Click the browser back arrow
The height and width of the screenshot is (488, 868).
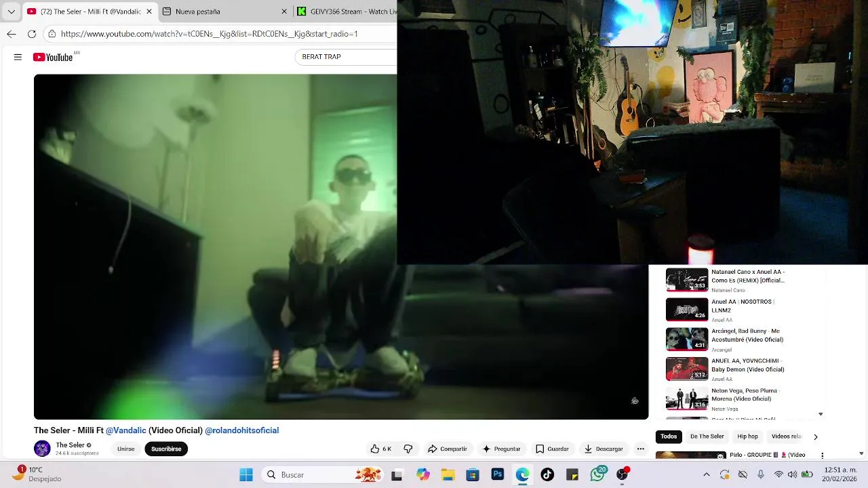[12, 34]
